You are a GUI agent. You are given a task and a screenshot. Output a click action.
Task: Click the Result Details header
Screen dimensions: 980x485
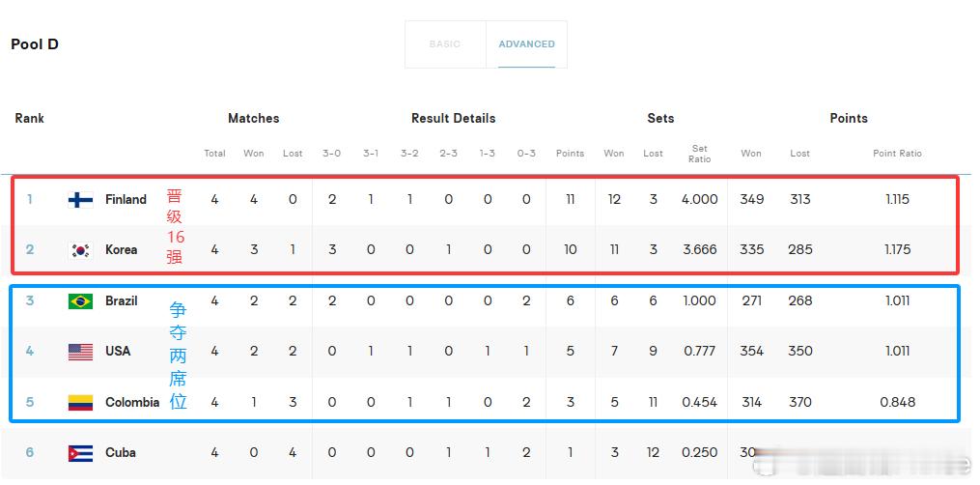point(453,118)
